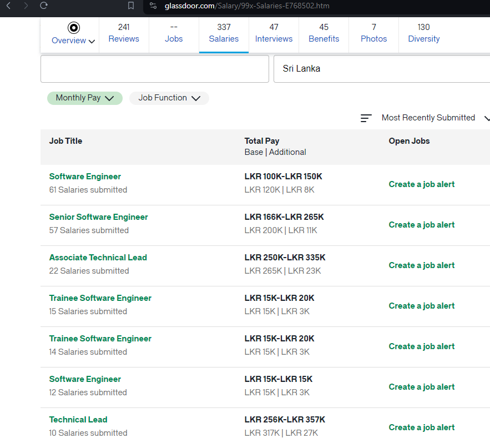490x448 pixels.
Task: Click the LKR 120K | LKR 8K breakdown
Action: (x=279, y=190)
